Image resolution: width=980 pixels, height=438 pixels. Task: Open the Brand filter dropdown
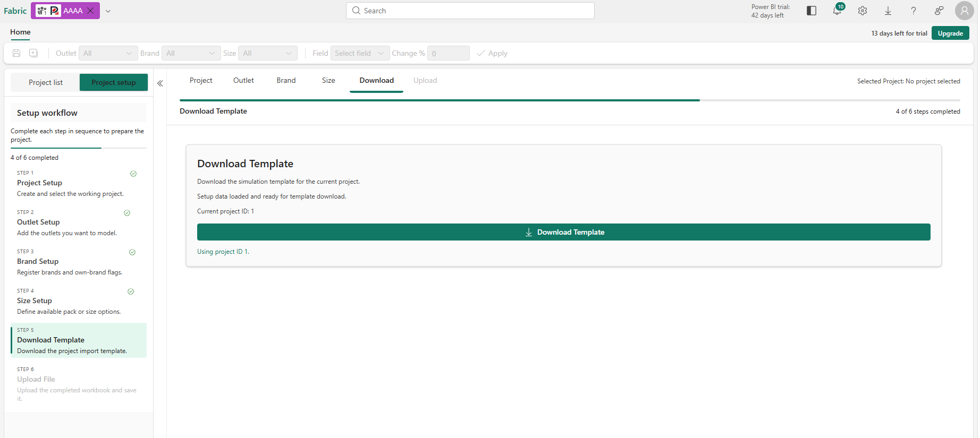pos(191,53)
